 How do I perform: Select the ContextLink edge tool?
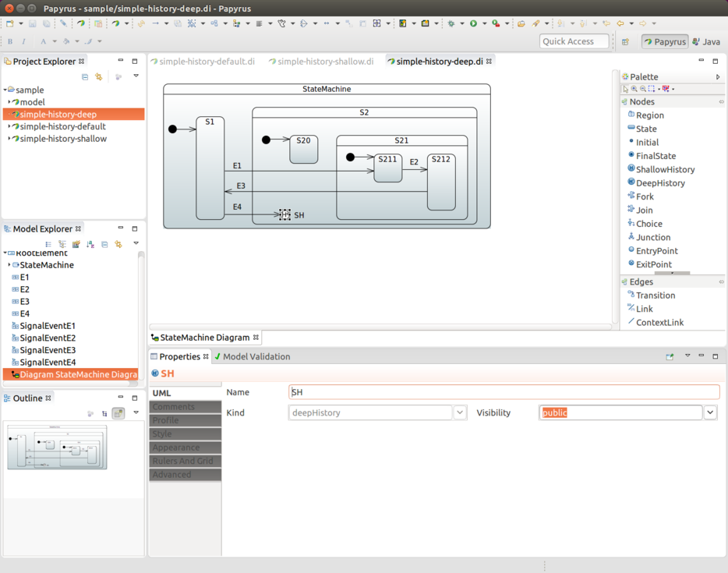(x=656, y=322)
